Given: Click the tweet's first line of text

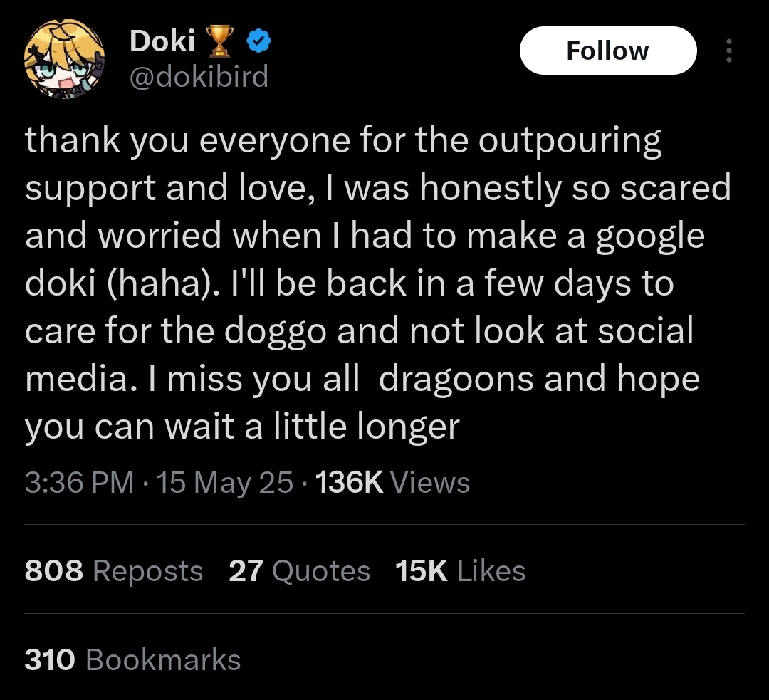Looking at the screenshot, I should click(x=343, y=140).
